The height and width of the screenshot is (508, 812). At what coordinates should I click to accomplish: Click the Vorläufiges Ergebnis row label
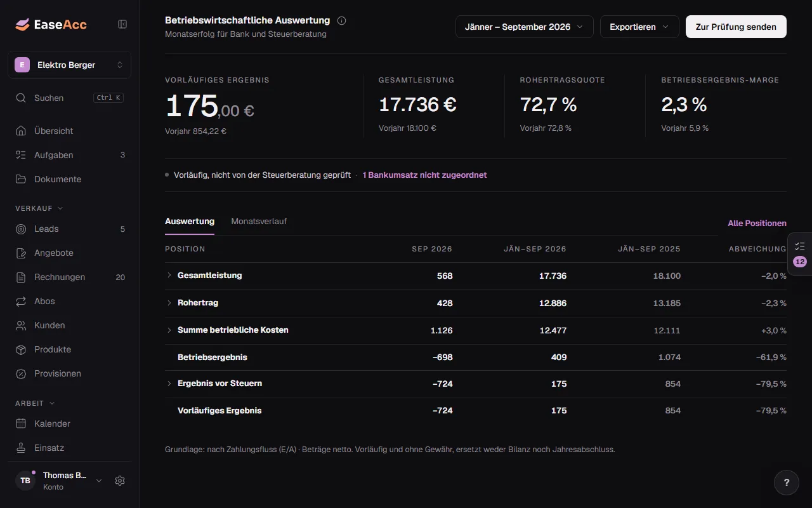[x=219, y=411]
